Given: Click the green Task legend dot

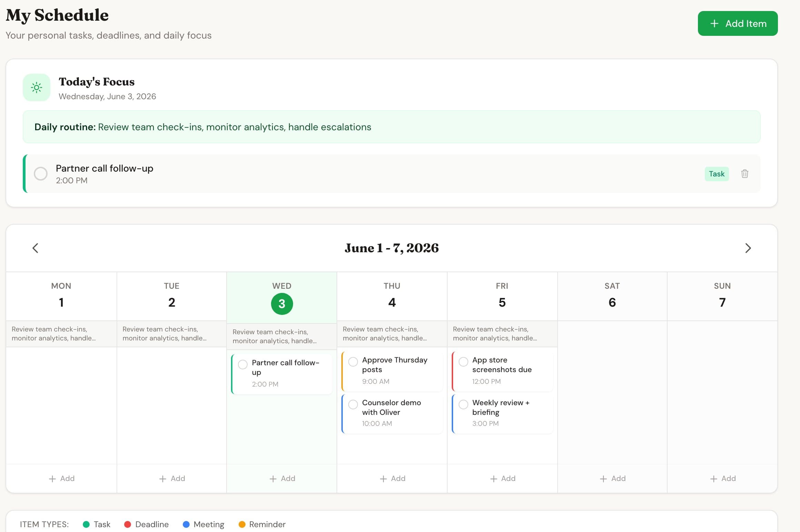Looking at the screenshot, I should coord(86,524).
